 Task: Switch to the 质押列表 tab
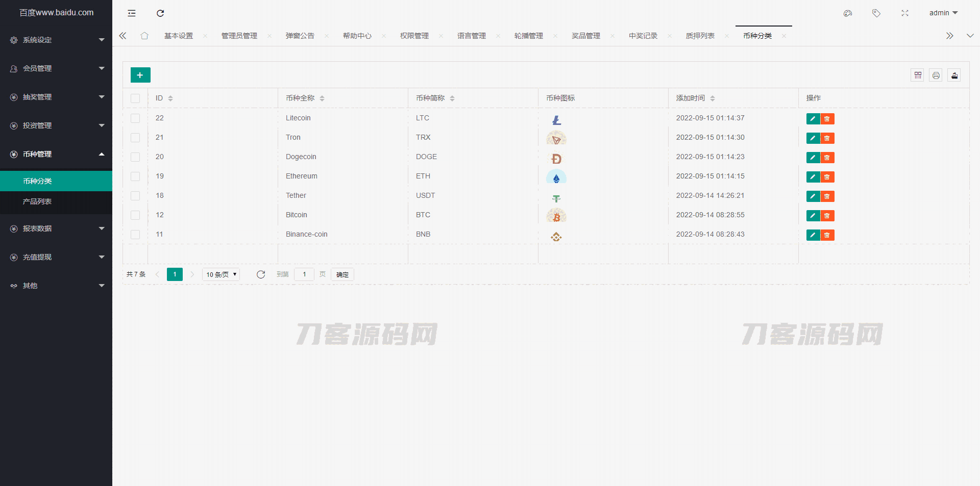700,36
